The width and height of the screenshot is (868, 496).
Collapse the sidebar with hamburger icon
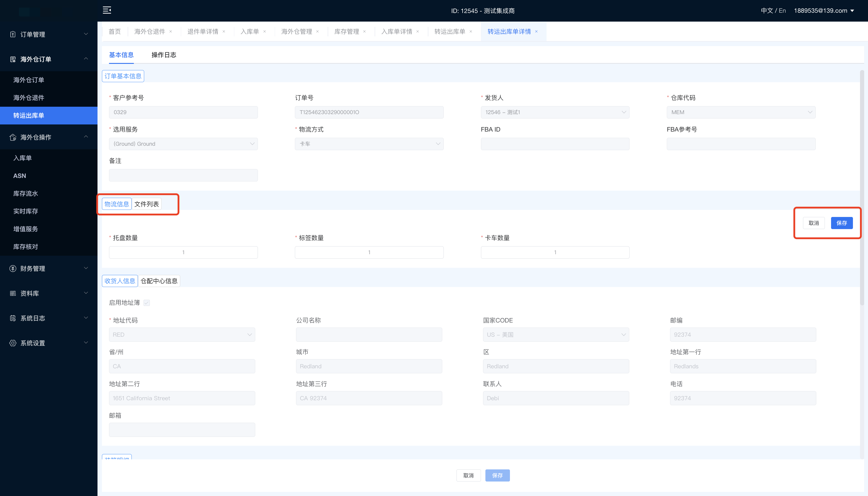107,10
